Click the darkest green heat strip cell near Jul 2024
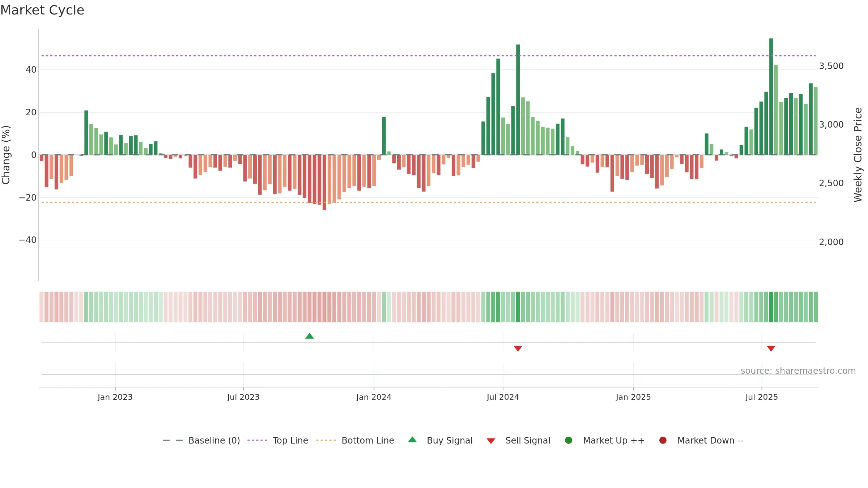The image size is (868, 488). point(518,307)
